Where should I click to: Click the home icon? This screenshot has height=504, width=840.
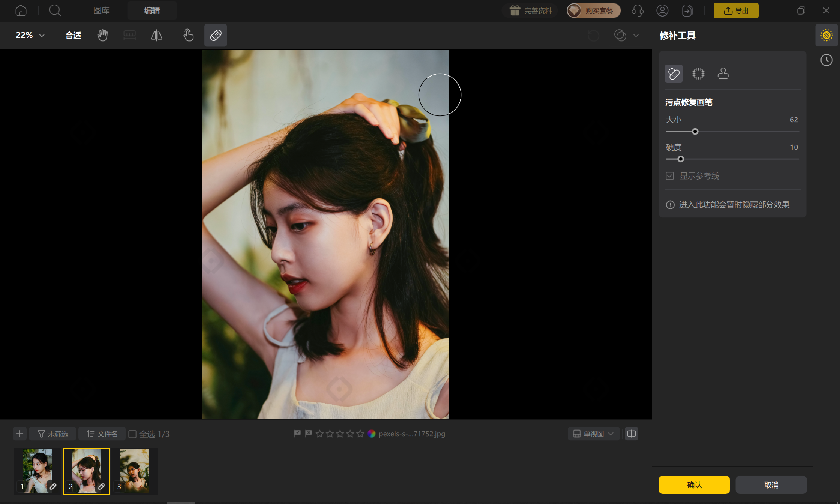(x=21, y=10)
